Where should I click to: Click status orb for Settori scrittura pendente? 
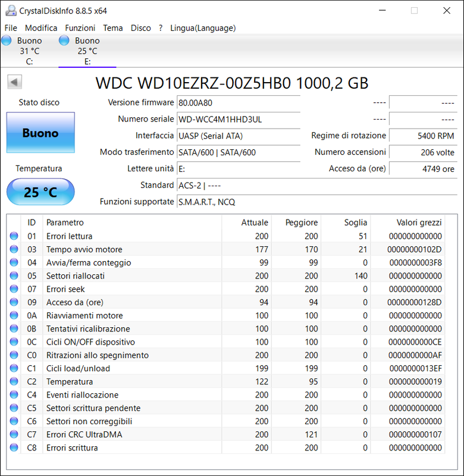pos(14,408)
